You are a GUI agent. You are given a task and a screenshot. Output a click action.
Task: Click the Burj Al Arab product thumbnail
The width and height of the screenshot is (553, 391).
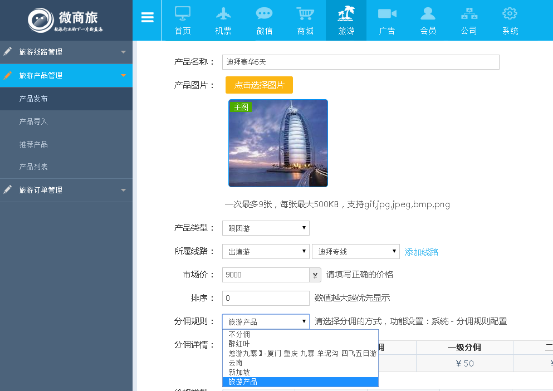[x=278, y=143]
